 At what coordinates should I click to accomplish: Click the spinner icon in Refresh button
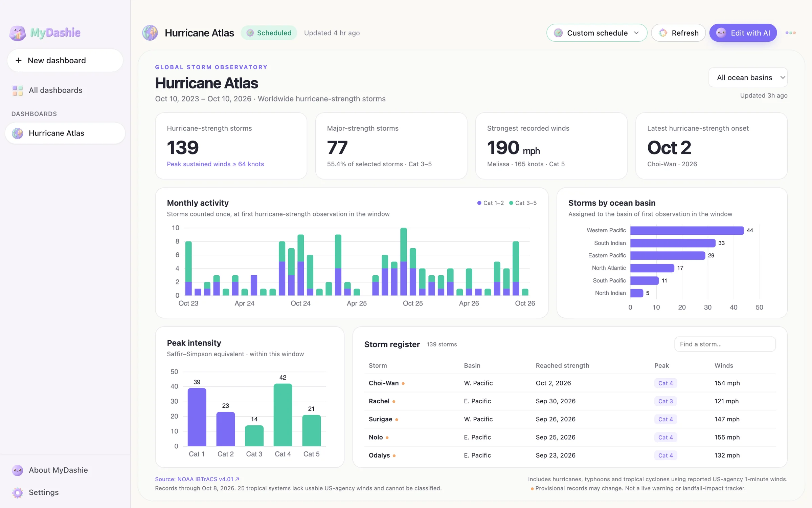tap(663, 33)
